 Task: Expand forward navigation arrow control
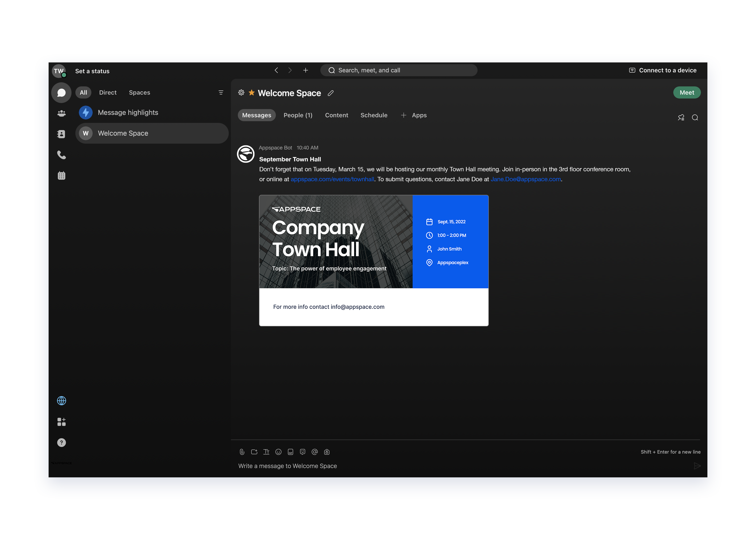(x=290, y=71)
